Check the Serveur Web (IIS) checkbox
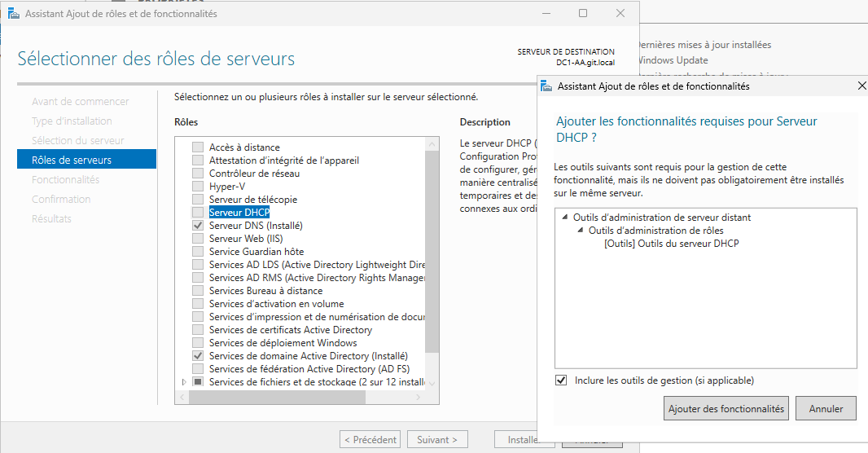The height and width of the screenshot is (453, 868). (x=198, y=239)
